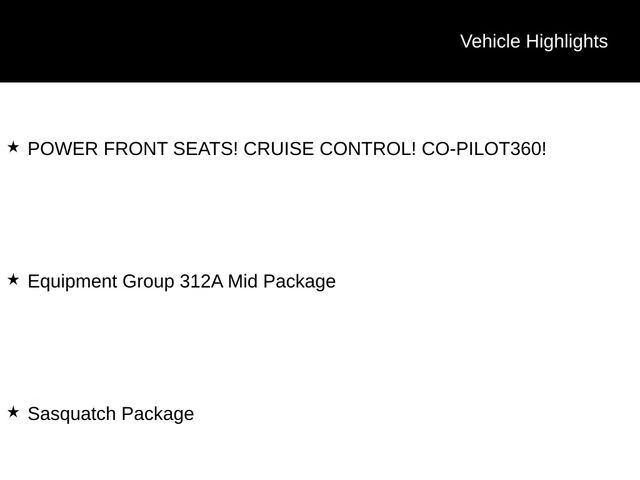This screenshot has height=480, width=640.
Task: Click the empty left side of the black header bar
Action: 150,41
